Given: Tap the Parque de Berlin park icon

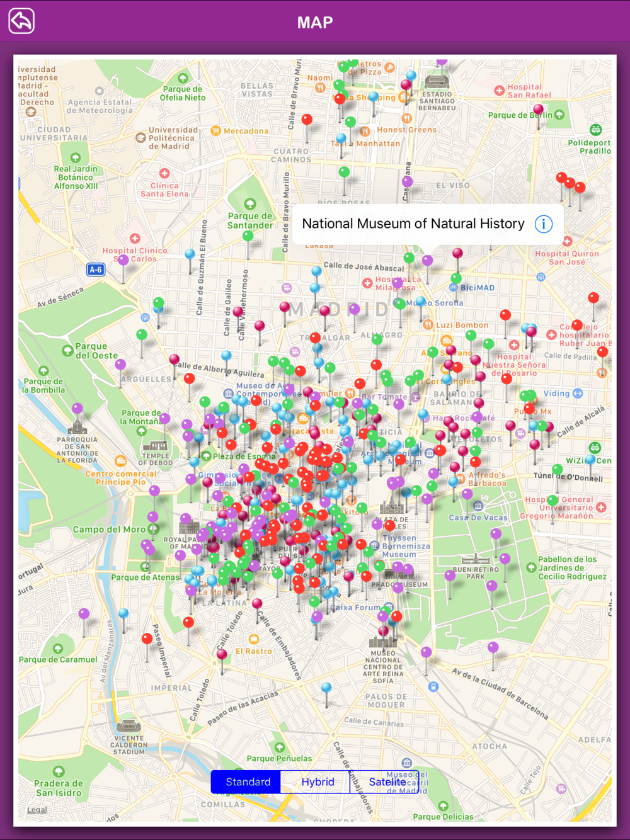Looking at the screenshot, I should [559, 115].
